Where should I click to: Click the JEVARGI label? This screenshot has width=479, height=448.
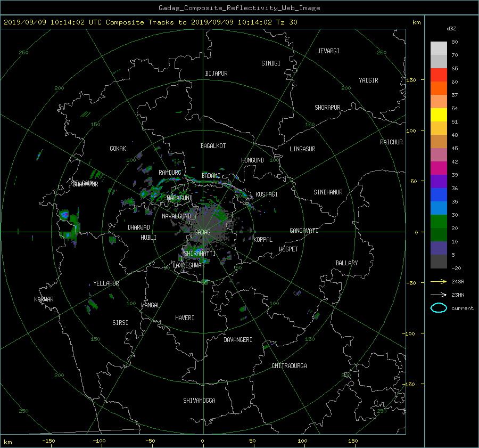(x=328, y=51)
